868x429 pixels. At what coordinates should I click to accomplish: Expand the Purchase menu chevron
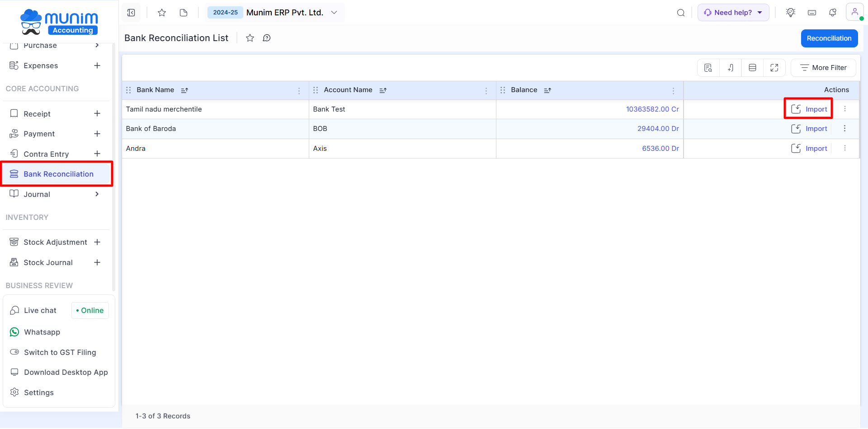(97, 45)
